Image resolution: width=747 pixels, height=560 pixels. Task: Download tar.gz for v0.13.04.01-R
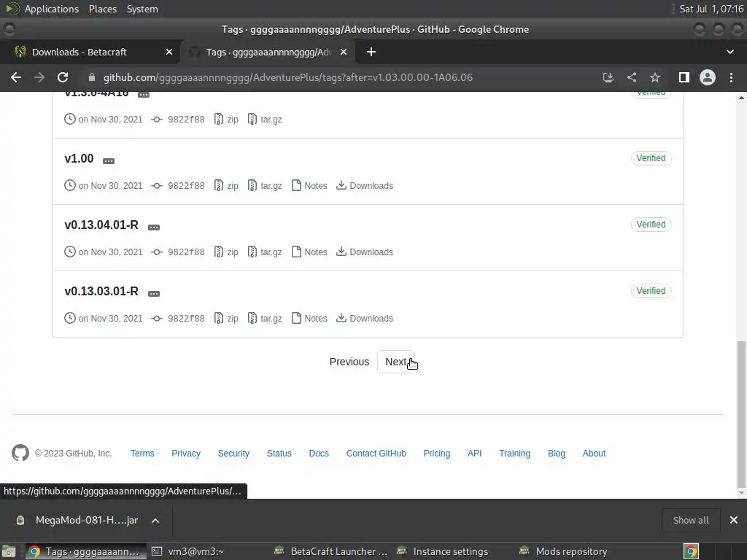click(x=265, y=252)
